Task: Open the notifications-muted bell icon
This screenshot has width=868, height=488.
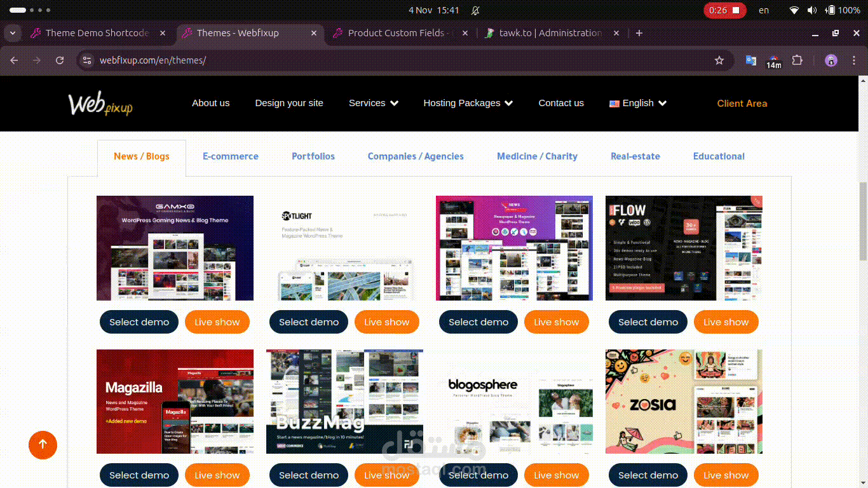Action: tap(475, 10)
